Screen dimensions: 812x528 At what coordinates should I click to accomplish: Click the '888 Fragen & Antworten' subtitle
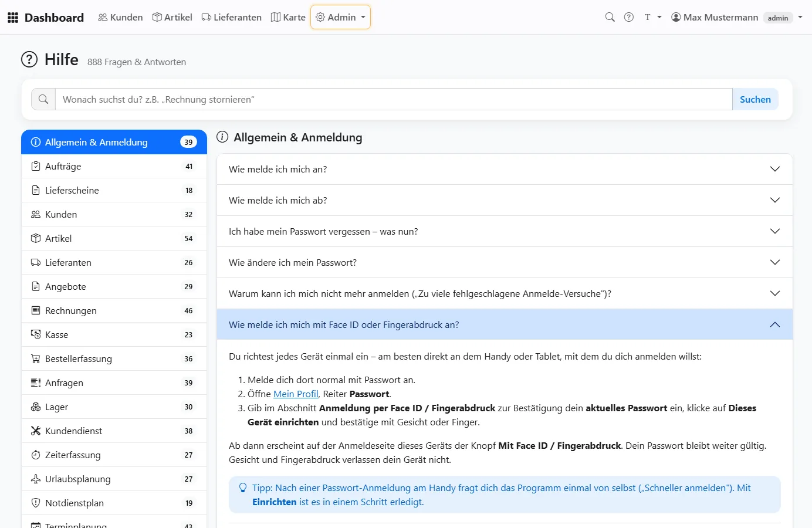(137, 62)
